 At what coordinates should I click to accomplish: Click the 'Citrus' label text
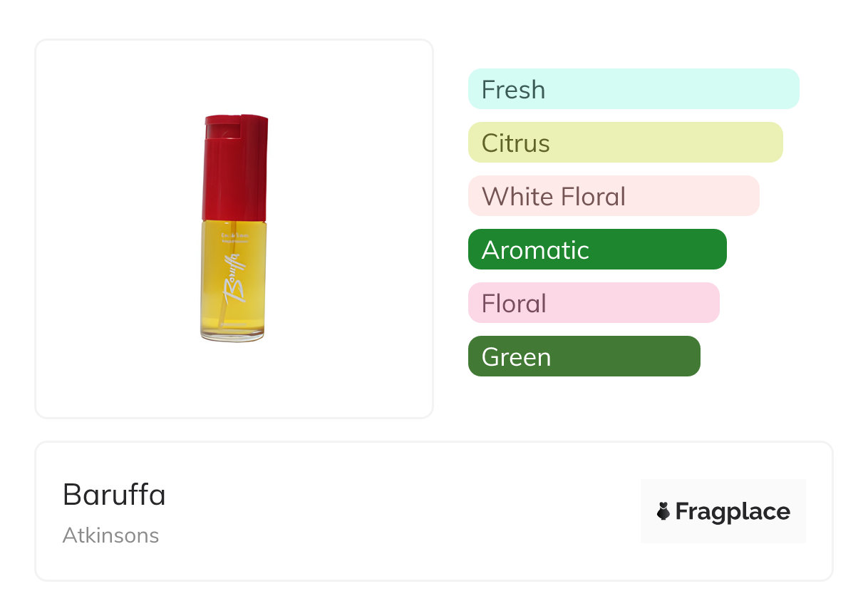point(515,143)
